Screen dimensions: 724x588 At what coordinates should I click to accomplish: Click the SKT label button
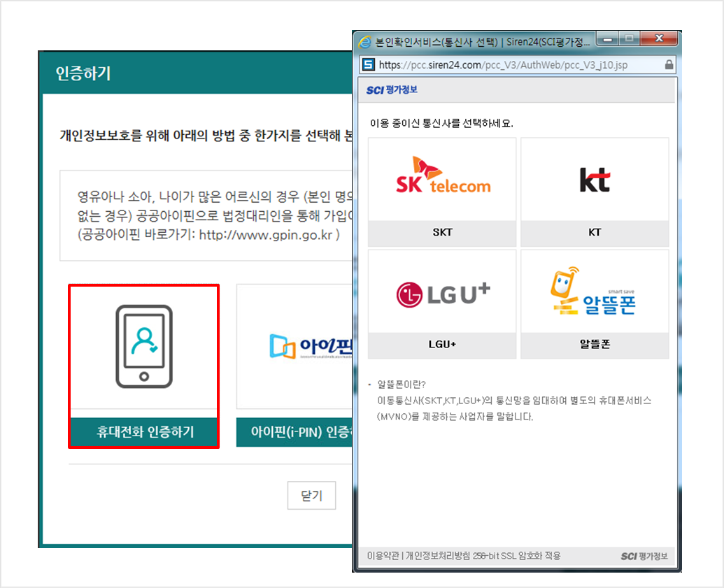(442, 233)
